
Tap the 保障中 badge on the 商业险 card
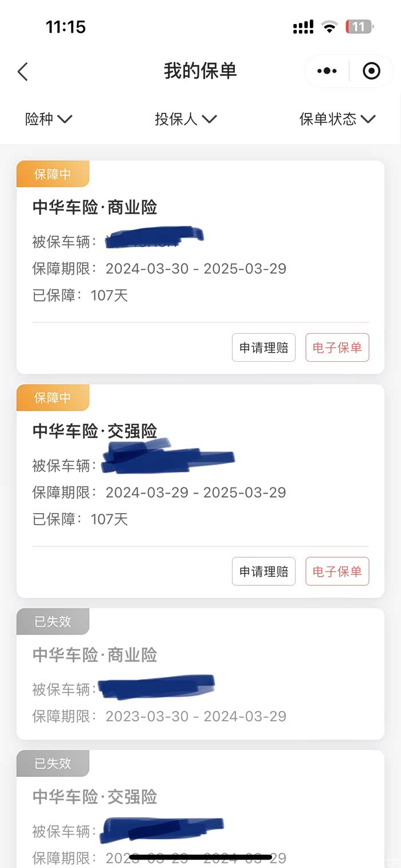coord(53,174)
